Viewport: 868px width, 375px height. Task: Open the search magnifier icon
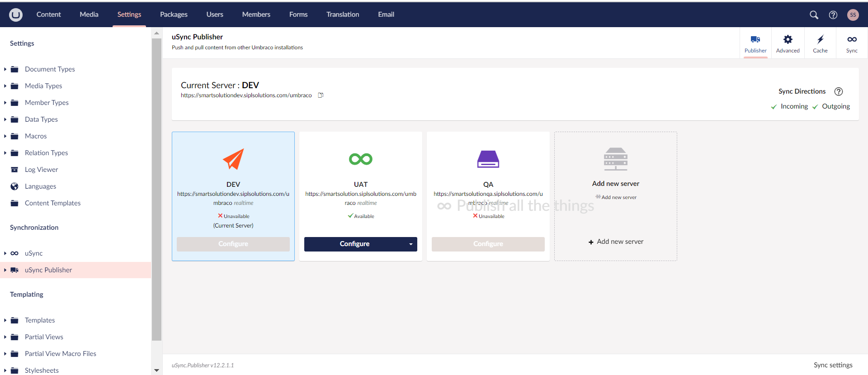tap(814, 15)
